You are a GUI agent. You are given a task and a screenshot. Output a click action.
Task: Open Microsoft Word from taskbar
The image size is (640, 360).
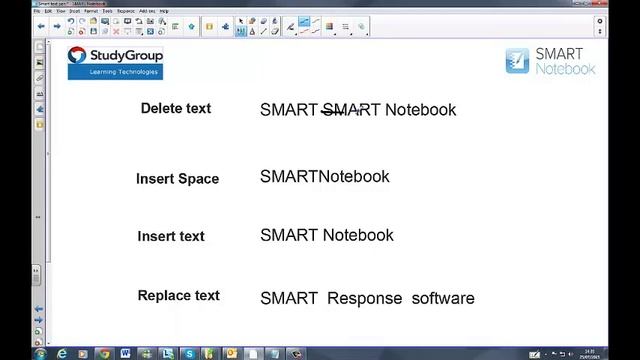coord(125,353)
